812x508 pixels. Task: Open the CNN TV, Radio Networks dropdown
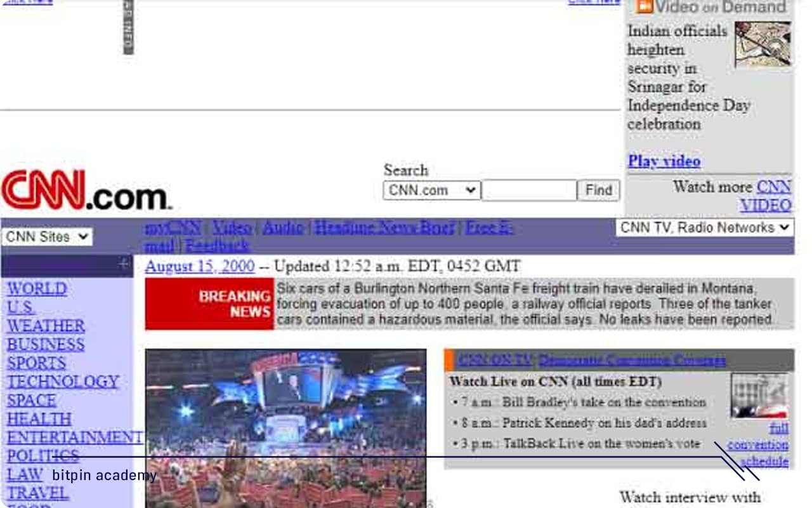(x=705, y=227)
